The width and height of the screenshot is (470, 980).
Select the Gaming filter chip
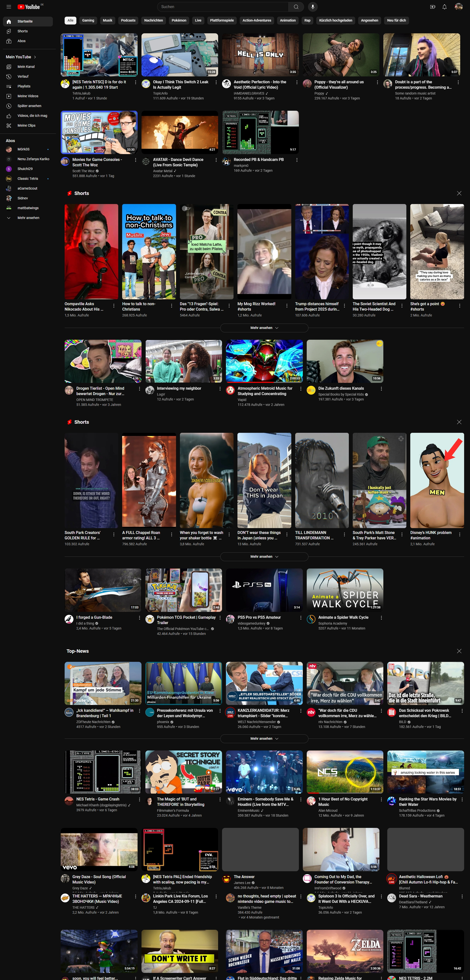[88, 21]
